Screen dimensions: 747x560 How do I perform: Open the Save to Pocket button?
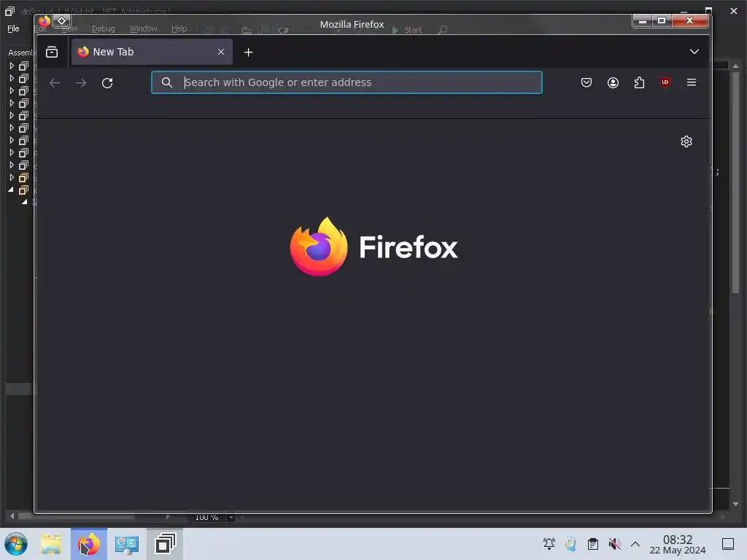587,82
